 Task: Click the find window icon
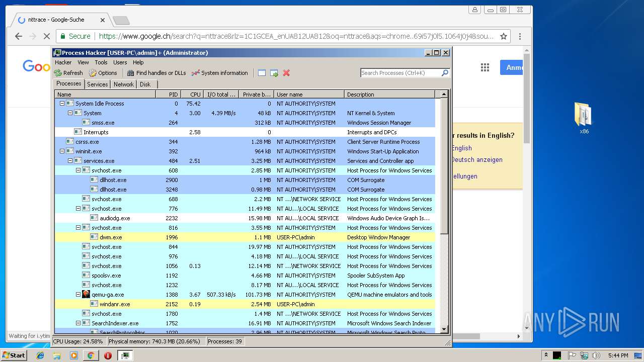point(262,73)
